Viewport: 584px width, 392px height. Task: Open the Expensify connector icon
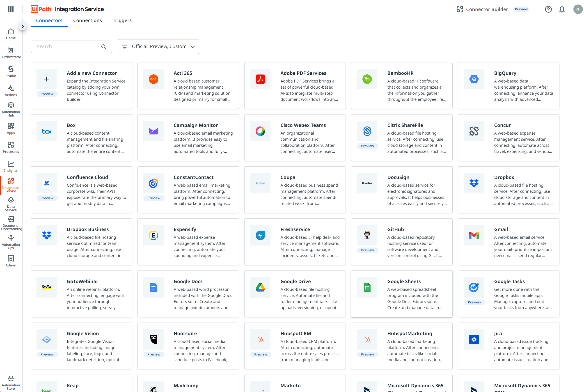coord(153,235)
